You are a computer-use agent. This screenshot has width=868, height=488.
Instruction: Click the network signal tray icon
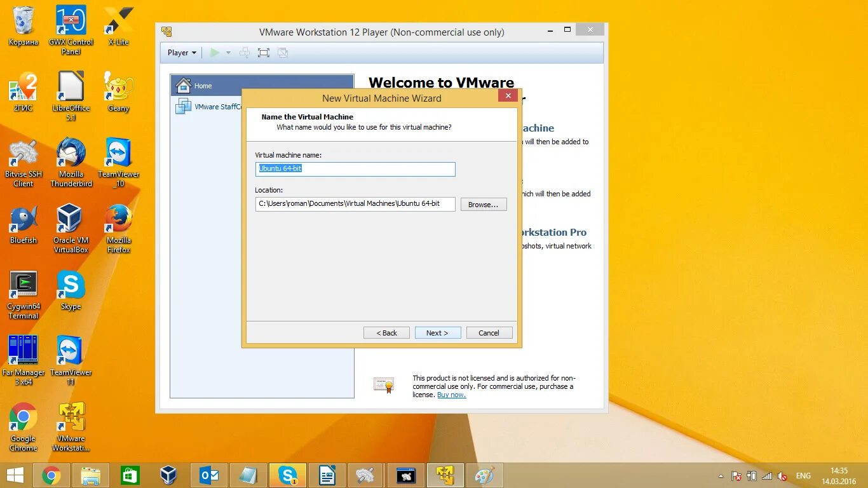point(767,476)
